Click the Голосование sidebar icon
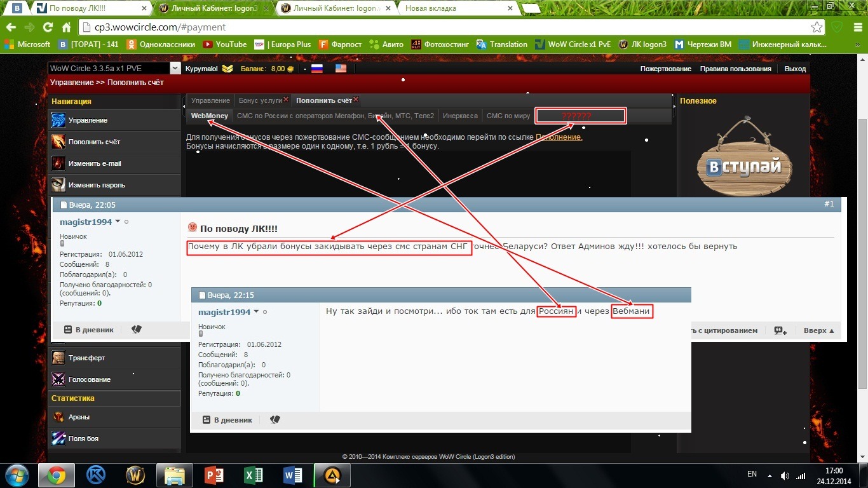The height and width of the screenshot is (488, 868). click(58, 379)
